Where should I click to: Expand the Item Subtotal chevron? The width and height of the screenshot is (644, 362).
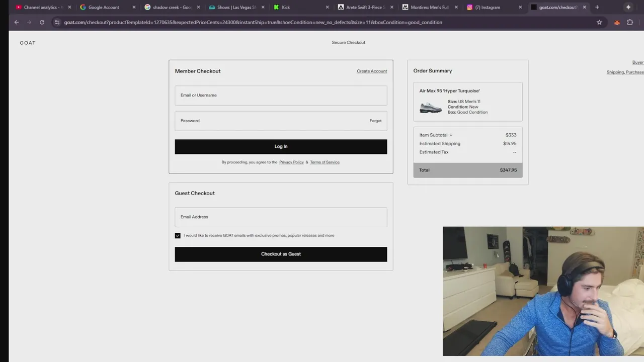pos(451,135)
